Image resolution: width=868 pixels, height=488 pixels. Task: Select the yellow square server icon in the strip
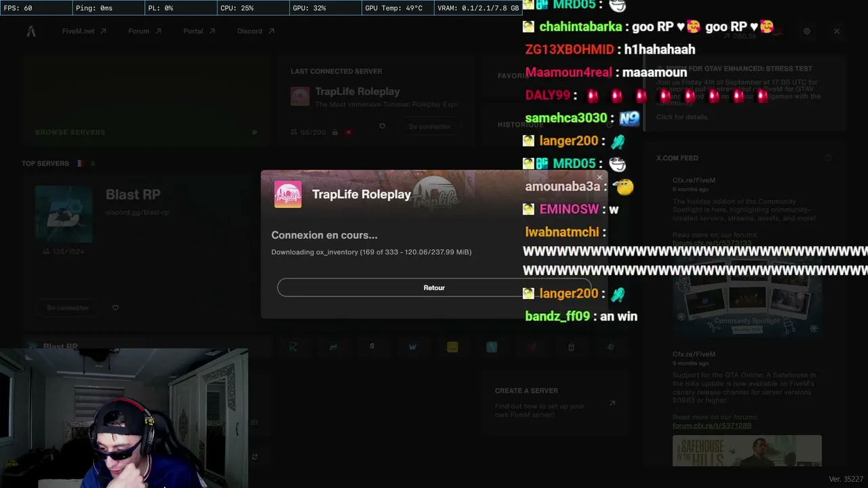click(452, 347)
